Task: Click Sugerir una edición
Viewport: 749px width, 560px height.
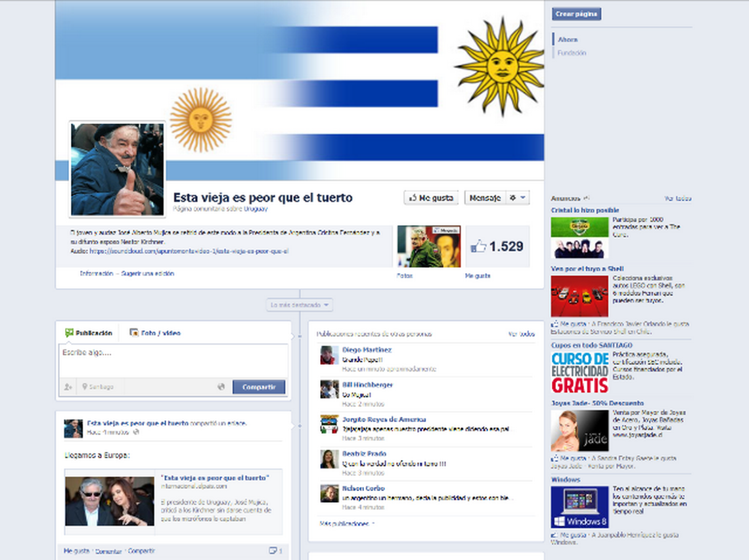Action: (x=148, y=274)
